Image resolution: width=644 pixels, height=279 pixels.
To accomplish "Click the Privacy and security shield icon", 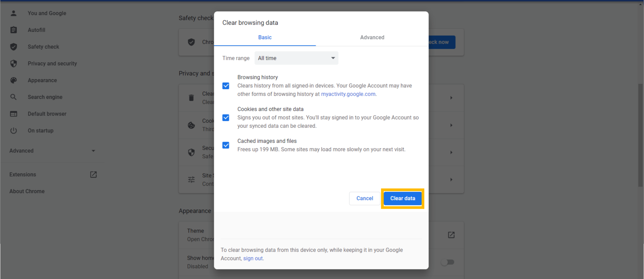I will (13, 63).
